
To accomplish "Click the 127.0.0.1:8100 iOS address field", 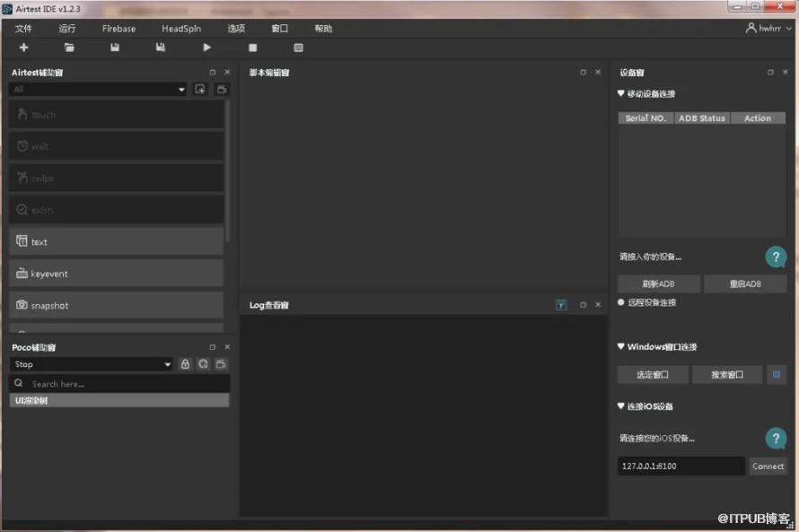I will pos(681,466).
